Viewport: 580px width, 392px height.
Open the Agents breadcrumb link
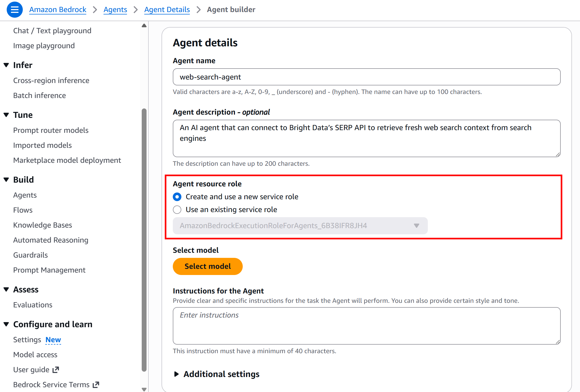point(115,9)
